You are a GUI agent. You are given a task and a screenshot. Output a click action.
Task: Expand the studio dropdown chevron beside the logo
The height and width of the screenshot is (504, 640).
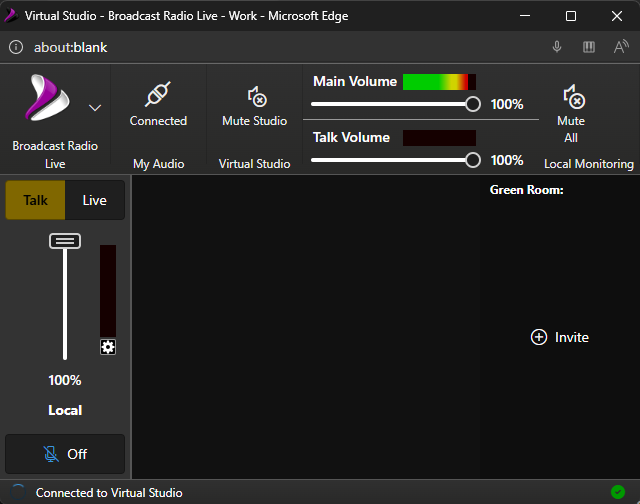(x=95, y=108)
